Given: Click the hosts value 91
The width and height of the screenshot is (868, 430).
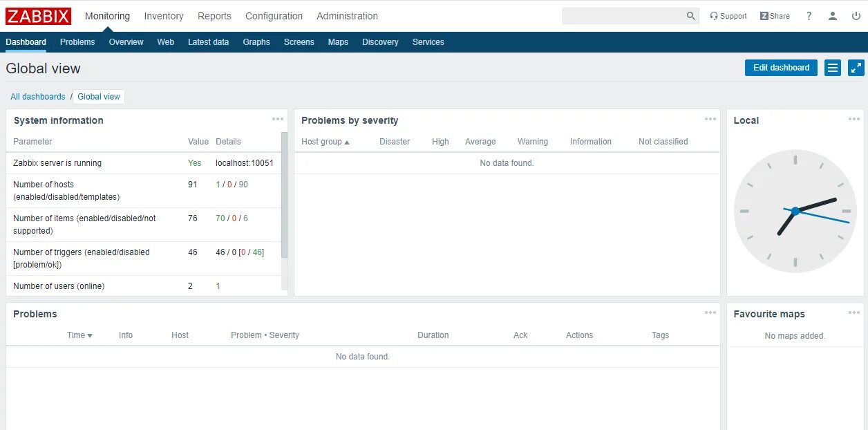Looking at the screenshot, I should 193,185.
